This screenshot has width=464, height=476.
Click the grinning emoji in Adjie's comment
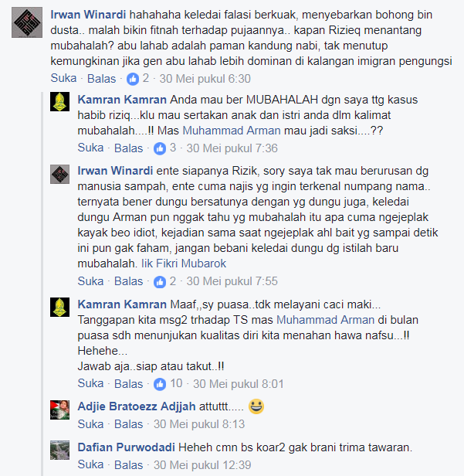tap(256, 406)
